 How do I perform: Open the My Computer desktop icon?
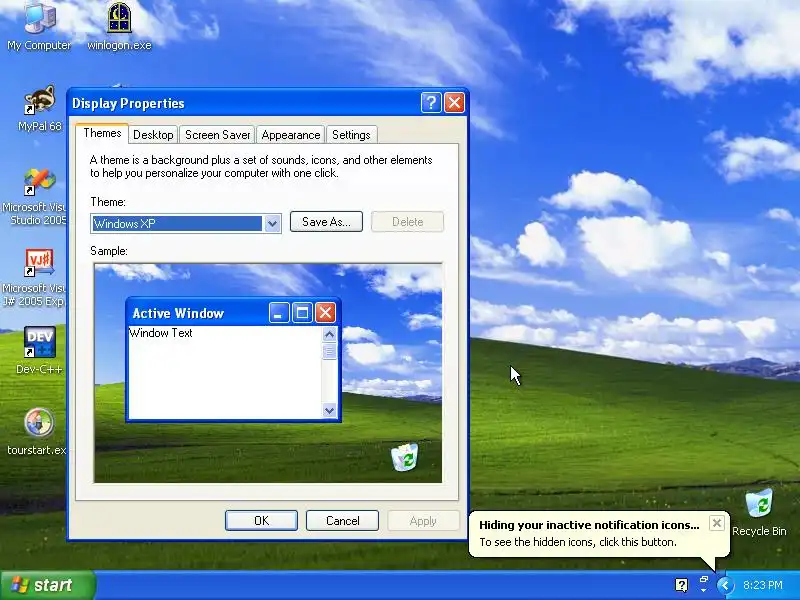point(39,27)
